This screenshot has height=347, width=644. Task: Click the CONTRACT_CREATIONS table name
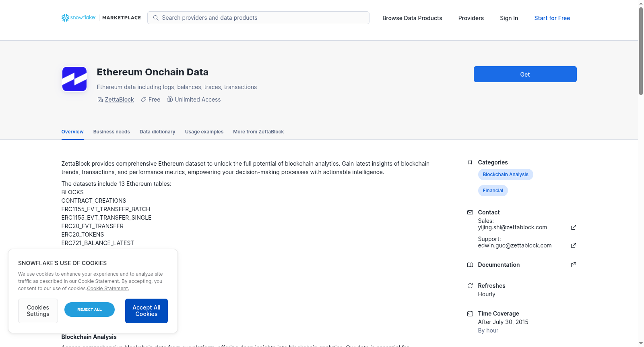94,201
